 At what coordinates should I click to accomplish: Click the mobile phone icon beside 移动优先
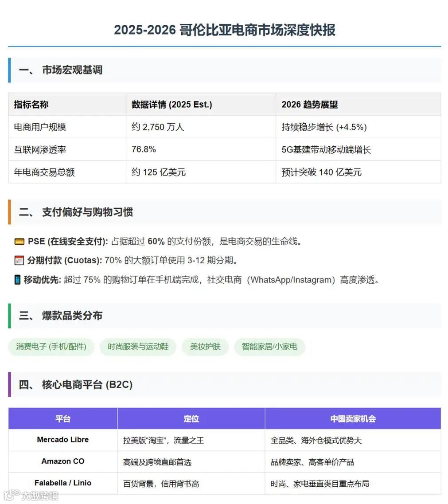click(x=17, y=280)
